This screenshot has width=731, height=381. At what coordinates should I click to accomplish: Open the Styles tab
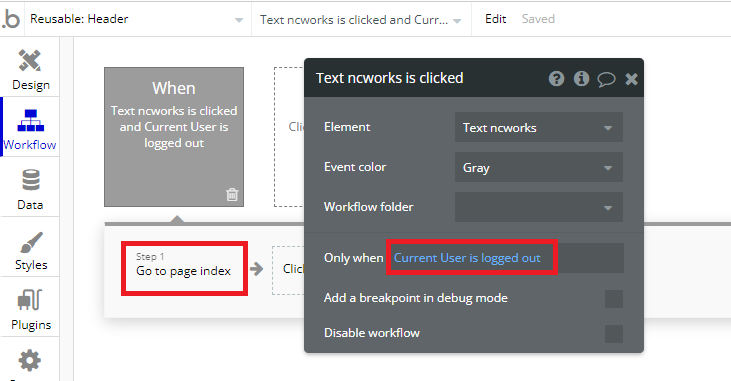(x=30, y=250)
